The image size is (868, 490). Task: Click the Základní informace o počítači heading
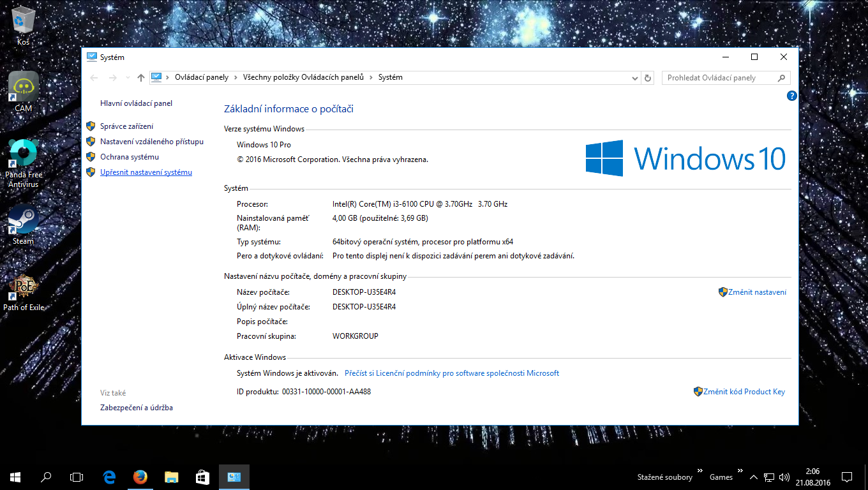[288, 109]
